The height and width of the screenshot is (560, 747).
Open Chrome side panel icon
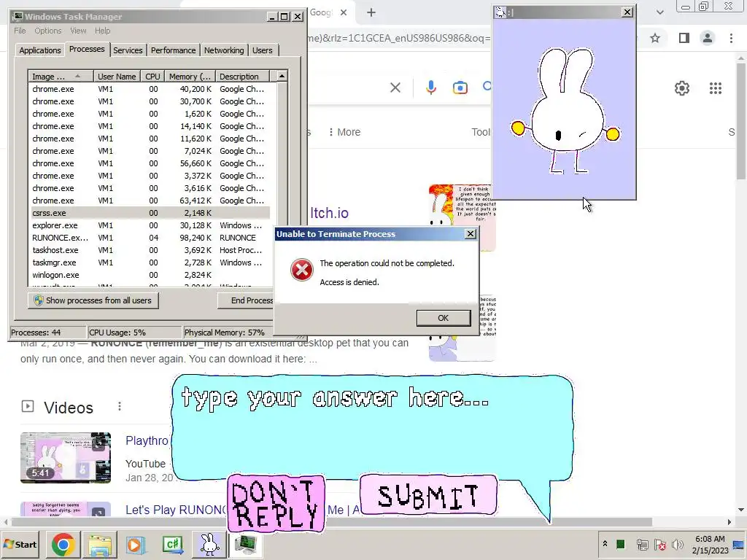click(x=684, y=38)
